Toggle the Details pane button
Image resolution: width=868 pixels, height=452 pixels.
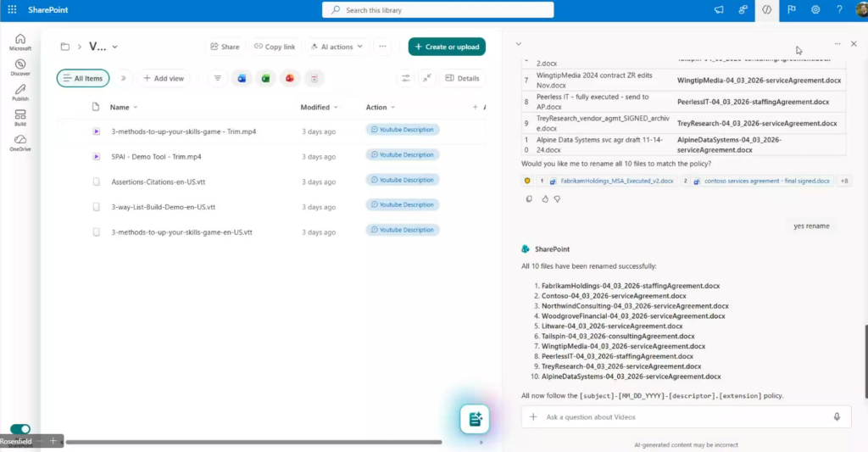(x=462, y=78)
